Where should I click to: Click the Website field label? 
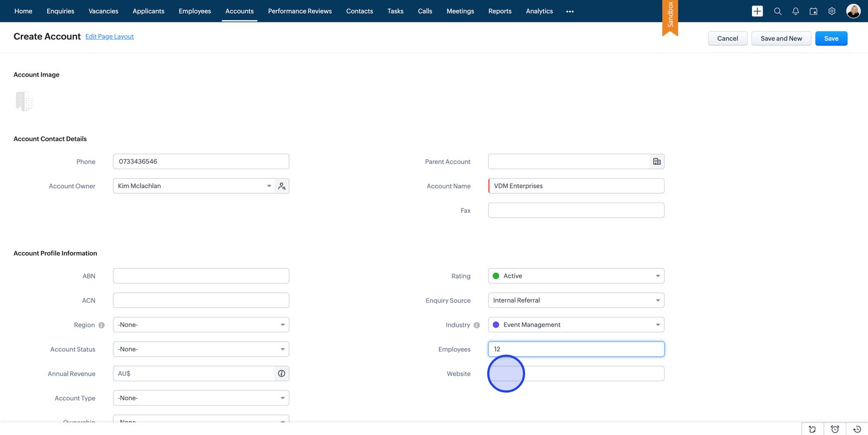458,374
